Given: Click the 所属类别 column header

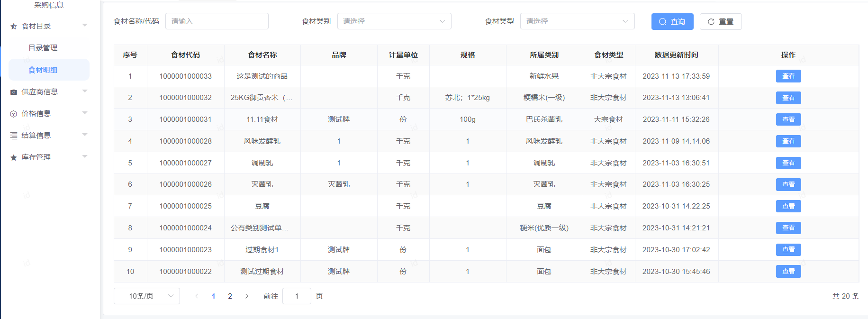Looking at the screenshot, I should 544,55.
